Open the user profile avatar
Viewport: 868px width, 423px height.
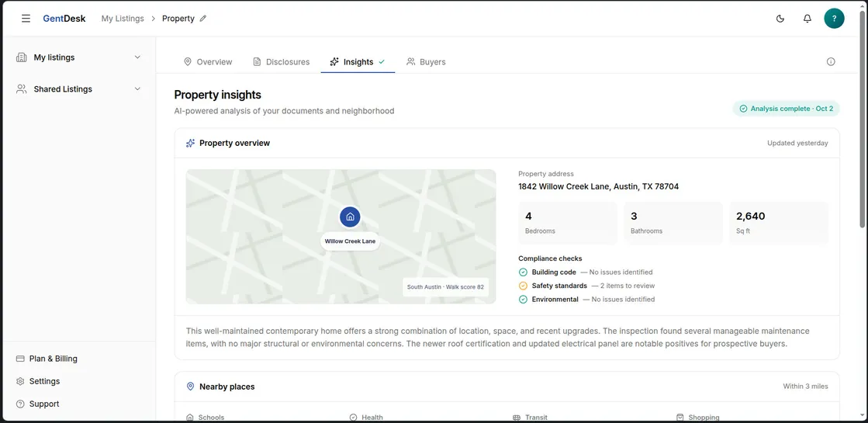834,19
